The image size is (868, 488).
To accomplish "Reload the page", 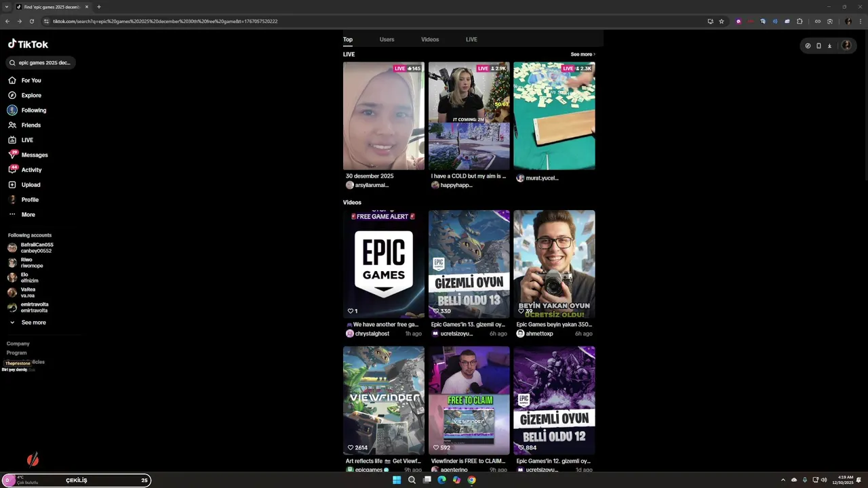I will click(x=31, y=21).
